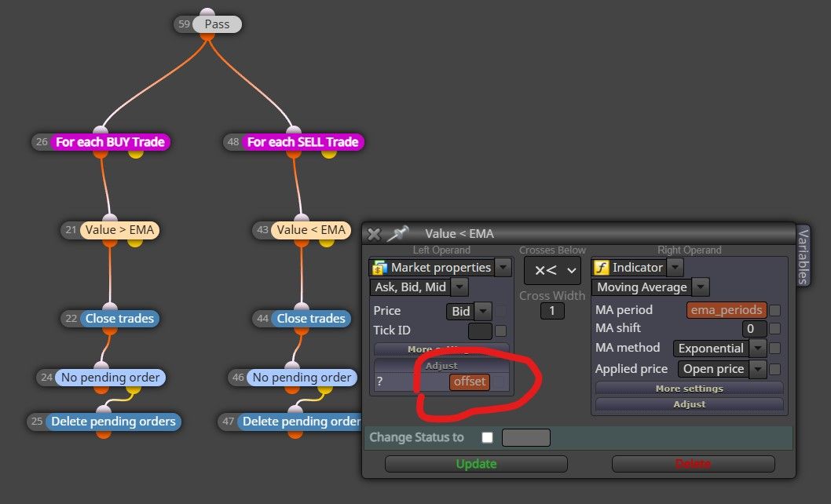Open the MA method Exponential dropdown
Screen dimensions: 831x504
(758, 349)
